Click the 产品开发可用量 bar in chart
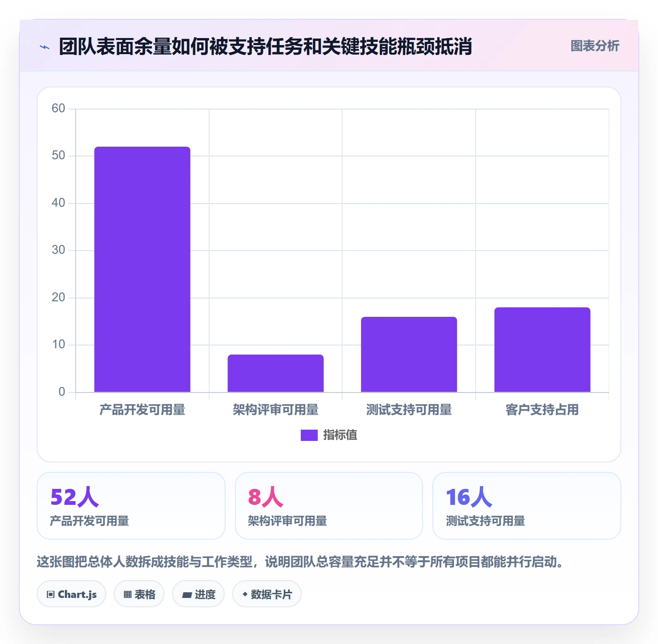This screenshot has width=658, height=644. point(142,269)
